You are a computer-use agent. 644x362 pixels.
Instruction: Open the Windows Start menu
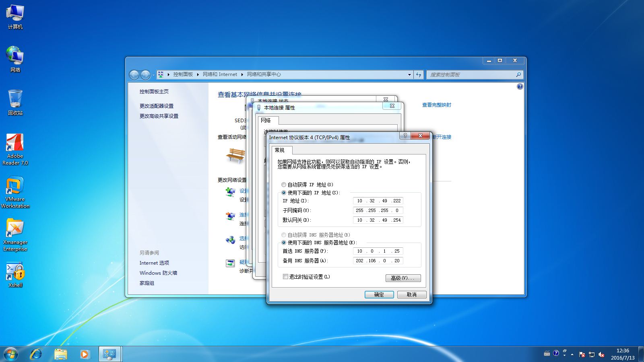click(x=11, y=354)
